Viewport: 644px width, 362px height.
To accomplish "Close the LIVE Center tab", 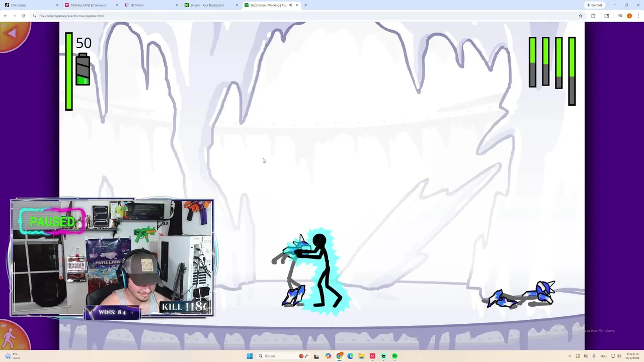I will tap(58, 5).
